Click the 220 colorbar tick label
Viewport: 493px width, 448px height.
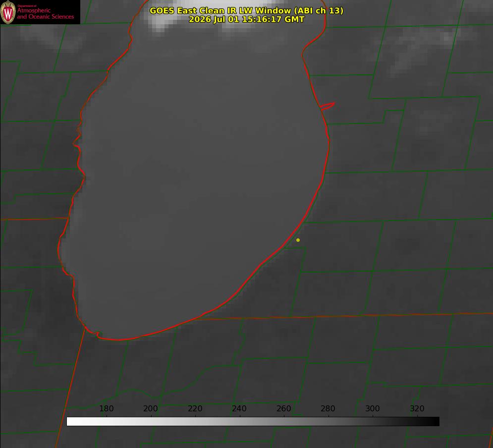pyautogui.click(x=195, y=408)
